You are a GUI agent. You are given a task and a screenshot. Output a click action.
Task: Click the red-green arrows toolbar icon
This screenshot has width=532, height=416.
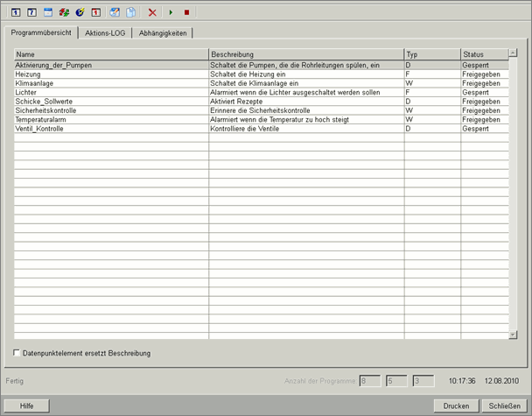(x=65, y=13)
